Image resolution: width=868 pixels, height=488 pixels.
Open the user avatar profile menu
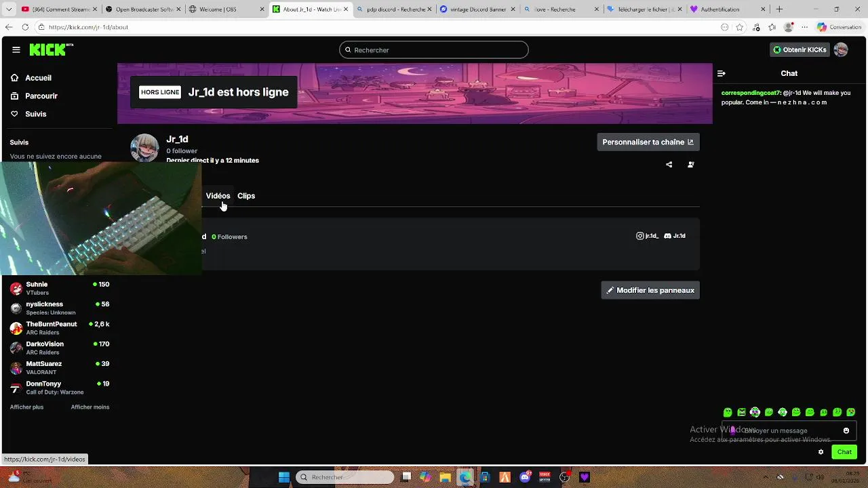[x=841, y=49]
